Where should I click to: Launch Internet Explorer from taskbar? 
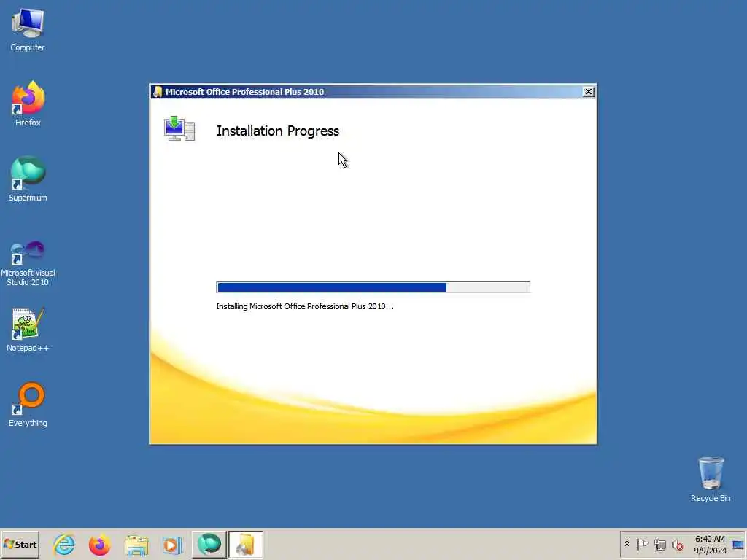[64, 544]
